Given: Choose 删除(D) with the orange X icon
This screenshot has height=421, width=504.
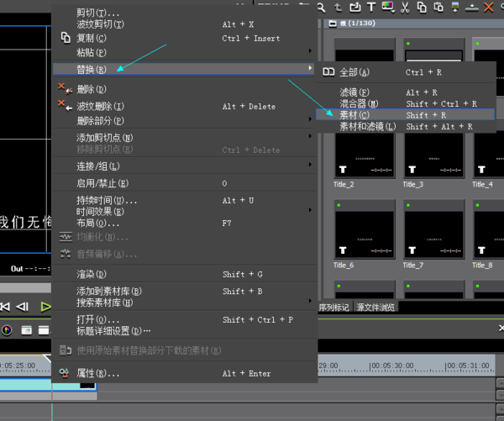Looking at the screenshot, I should pos(184,89).
